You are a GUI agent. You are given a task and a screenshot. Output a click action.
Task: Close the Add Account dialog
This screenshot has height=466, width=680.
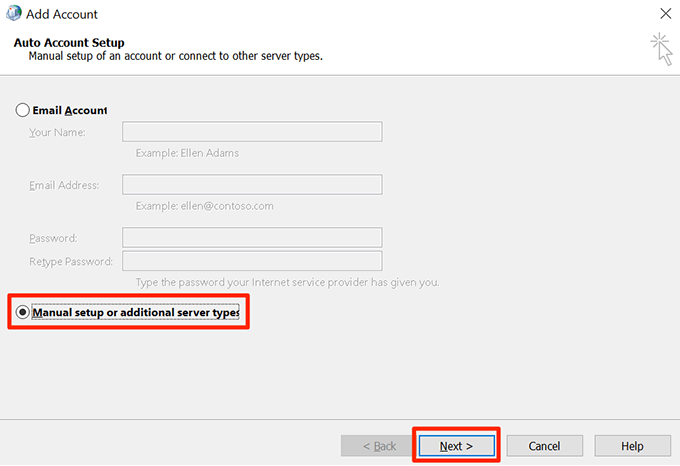coord(665,14)
